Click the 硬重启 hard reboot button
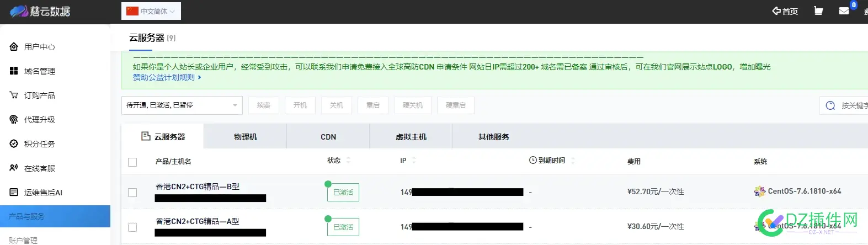The height and width of the screenshot is (245, 868). tap(456, 105)
